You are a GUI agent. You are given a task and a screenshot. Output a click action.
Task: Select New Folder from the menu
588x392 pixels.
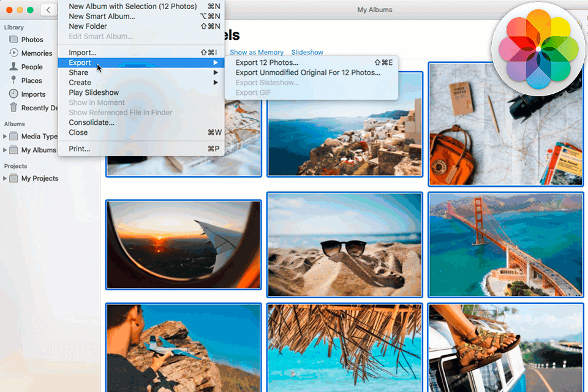[x=141, y=26]
